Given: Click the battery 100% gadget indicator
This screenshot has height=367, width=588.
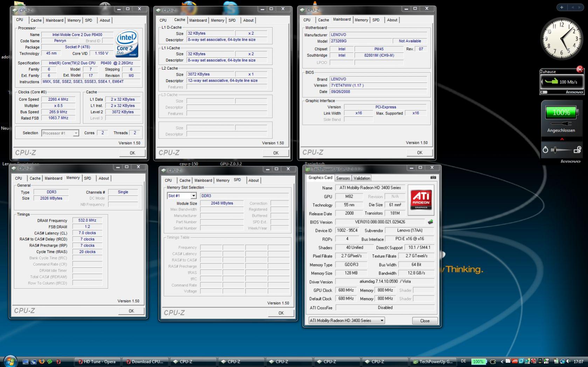Looking at the screenshot, I should pos(561,112).
